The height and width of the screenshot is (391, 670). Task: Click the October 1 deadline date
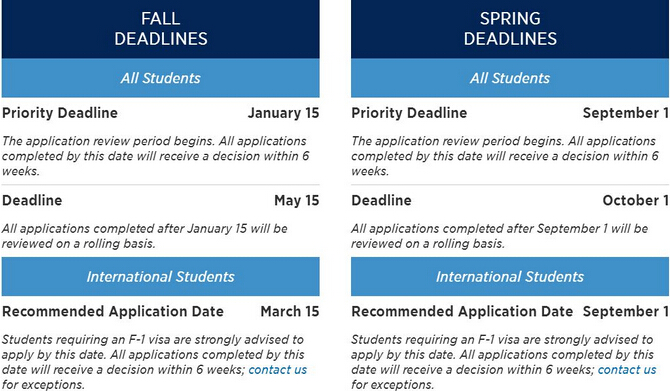[x=635, y=200]
